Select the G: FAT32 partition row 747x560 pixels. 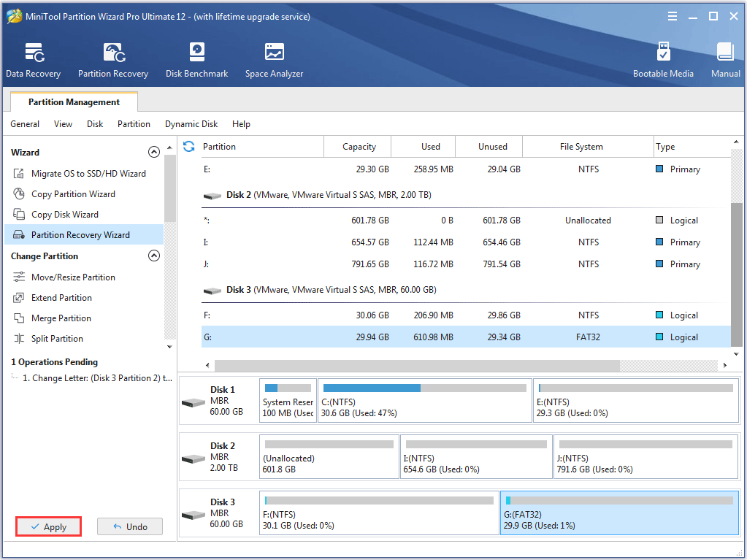pyautogui.click(x=466, y=337)
